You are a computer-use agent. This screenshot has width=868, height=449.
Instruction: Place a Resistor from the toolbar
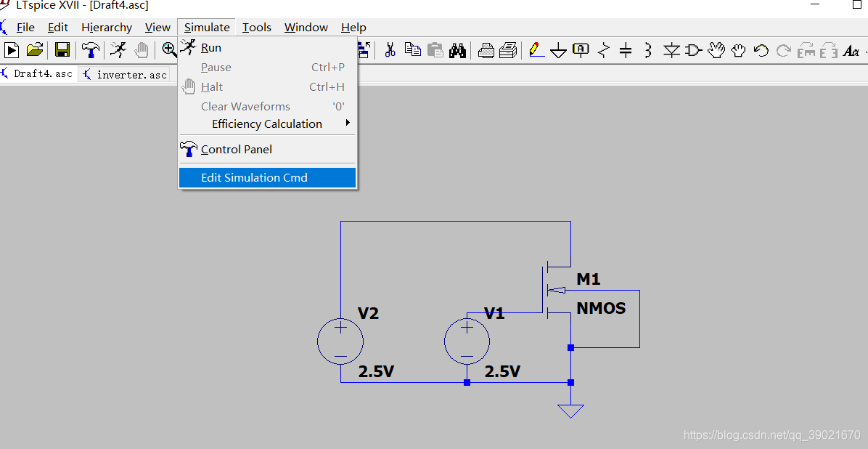[x=603, y=50]
